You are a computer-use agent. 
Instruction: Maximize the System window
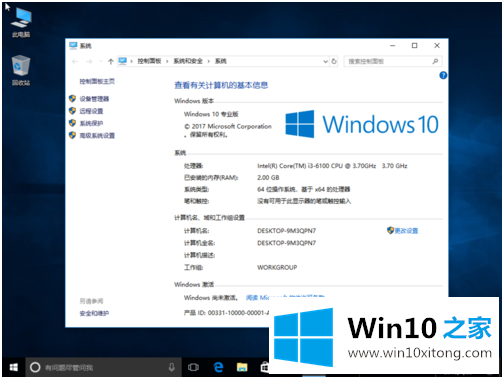[414, 46]
